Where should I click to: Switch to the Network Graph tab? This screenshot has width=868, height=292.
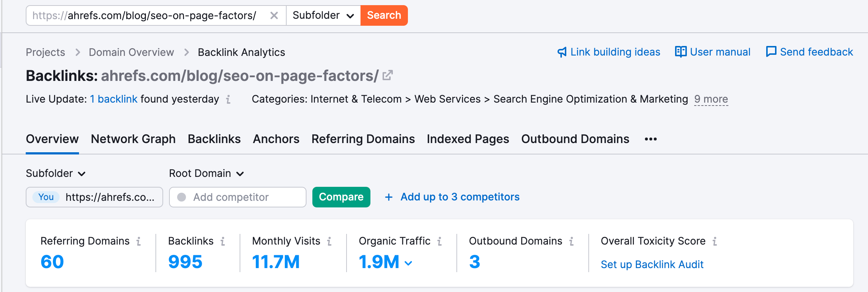(133, 139)
